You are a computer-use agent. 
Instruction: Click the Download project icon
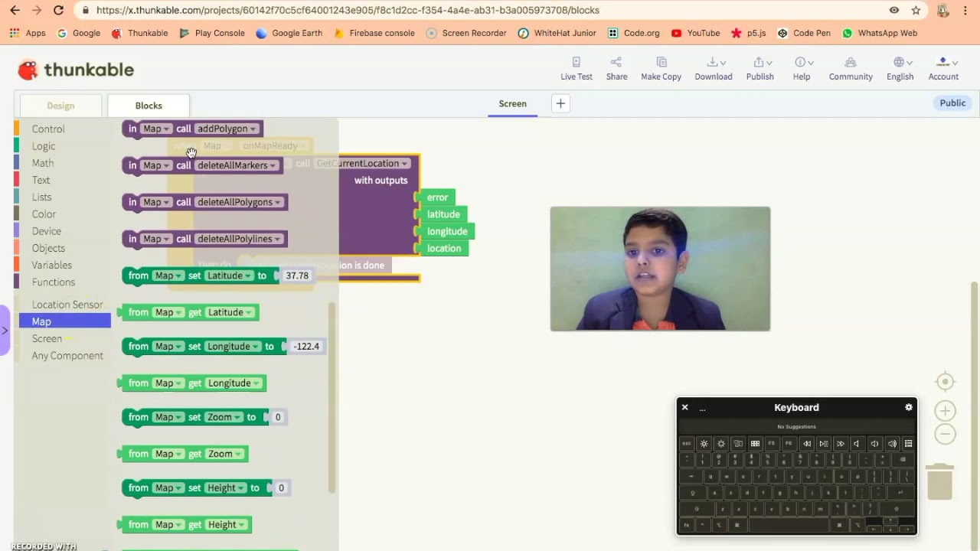pos(712,62)
